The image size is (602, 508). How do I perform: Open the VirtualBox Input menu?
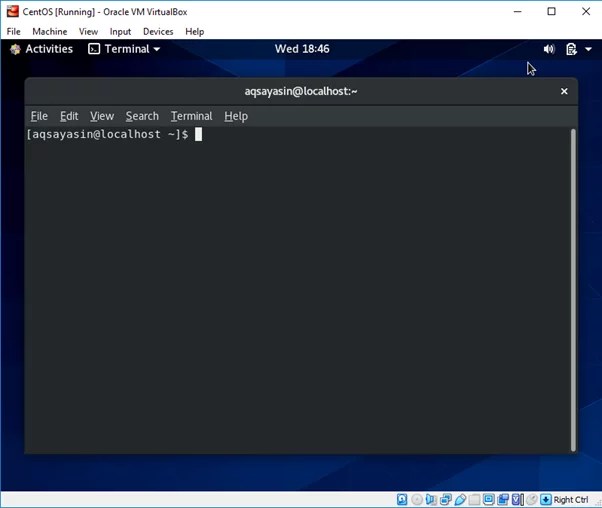point(120,31)
